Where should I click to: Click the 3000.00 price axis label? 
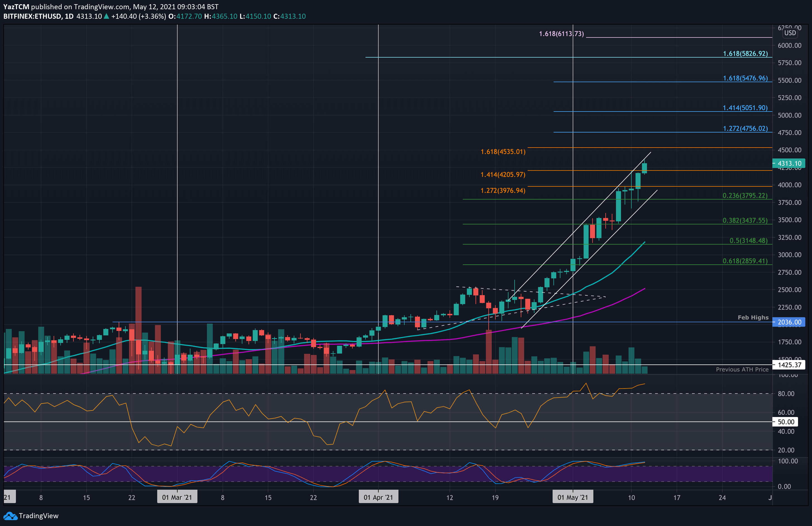(x=789, y=255)
